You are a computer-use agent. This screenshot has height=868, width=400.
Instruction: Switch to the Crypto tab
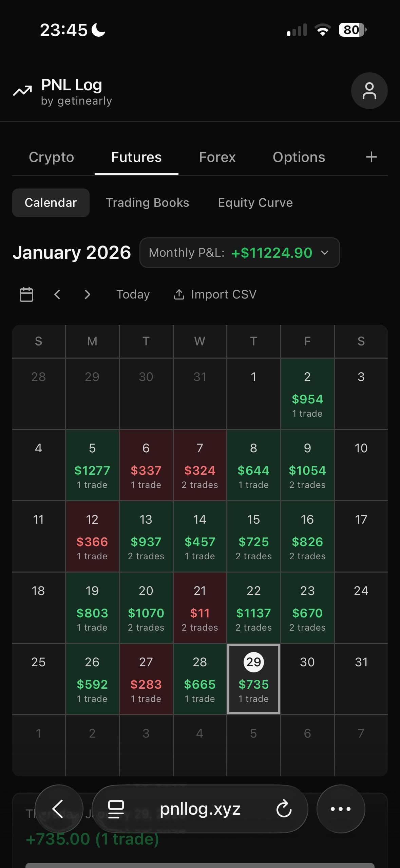point(51,157)
